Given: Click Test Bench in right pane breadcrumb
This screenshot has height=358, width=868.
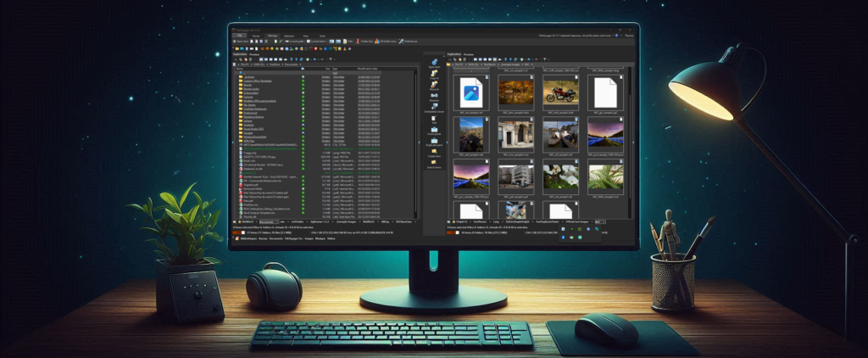Looking at the screenshot, I should [x=489, y=64].
